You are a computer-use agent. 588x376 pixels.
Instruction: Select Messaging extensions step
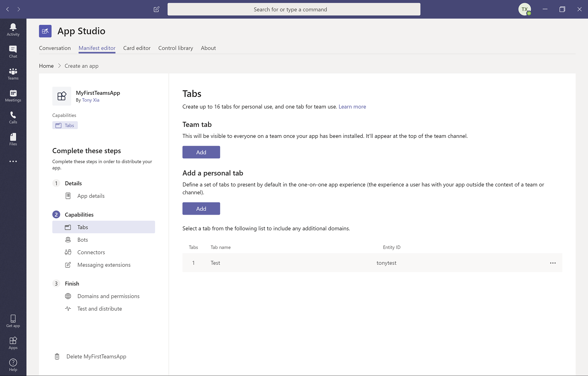[104, 265]
